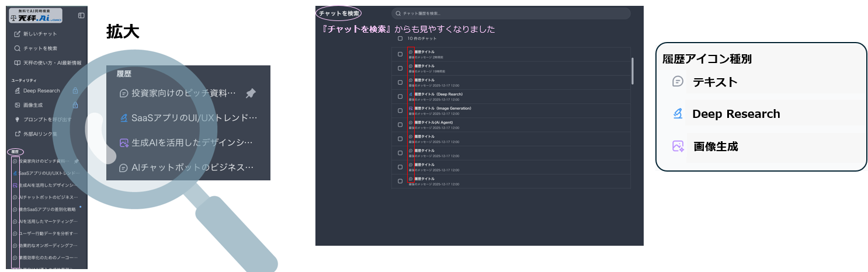Click the 履歴 heading in the sidebar
Image resolution: width=868 pixels, height=272 pixels.
pos(15,152)
